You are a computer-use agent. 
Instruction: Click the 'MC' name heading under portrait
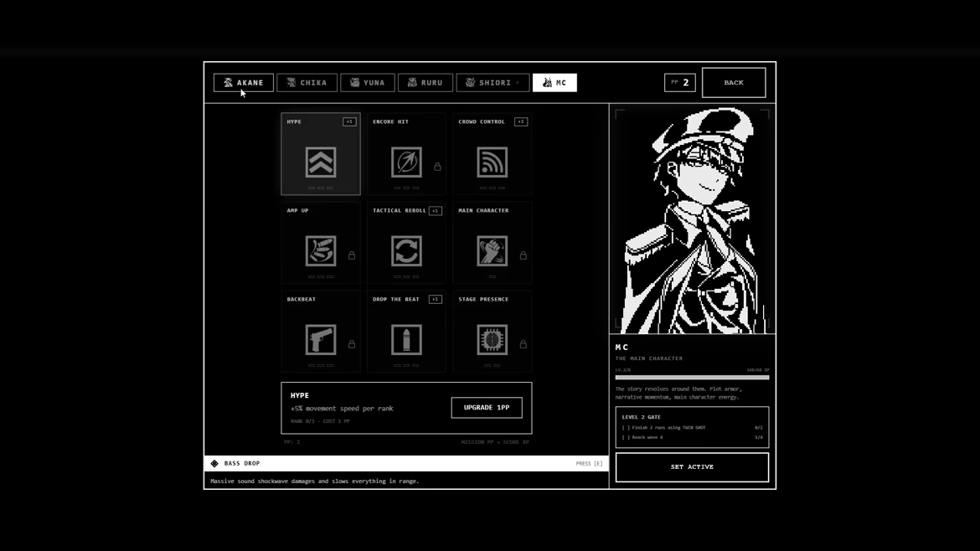pos(622,348)
